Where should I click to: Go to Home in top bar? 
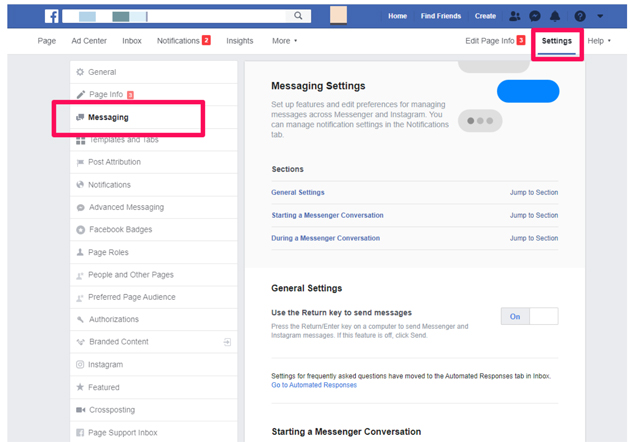397,16
